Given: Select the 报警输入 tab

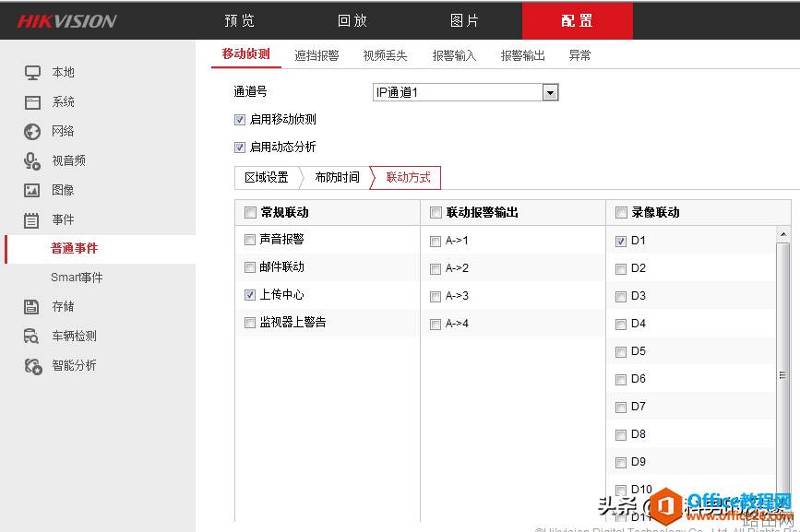Looking at the screenshot, I should (454, 55).
